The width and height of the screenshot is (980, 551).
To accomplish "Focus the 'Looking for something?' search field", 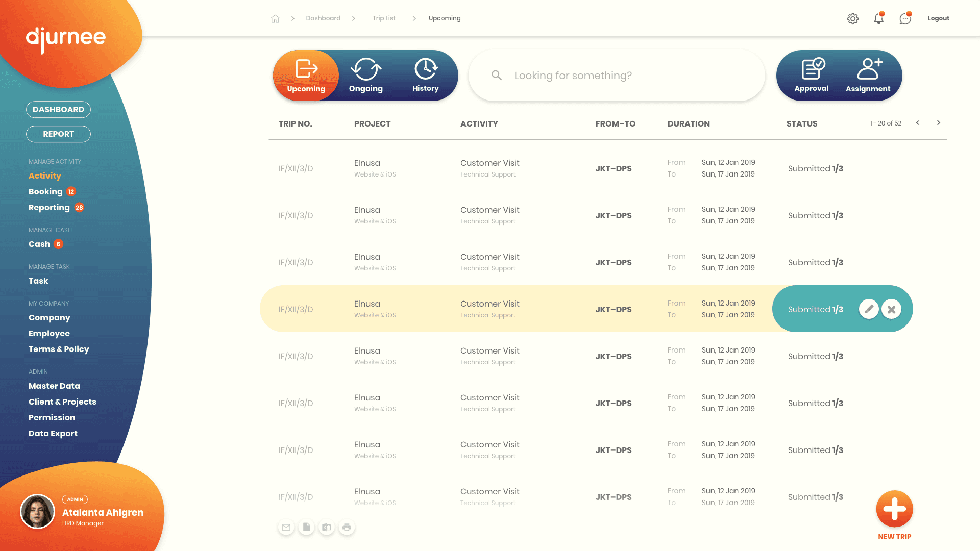I will coord(617,76).
